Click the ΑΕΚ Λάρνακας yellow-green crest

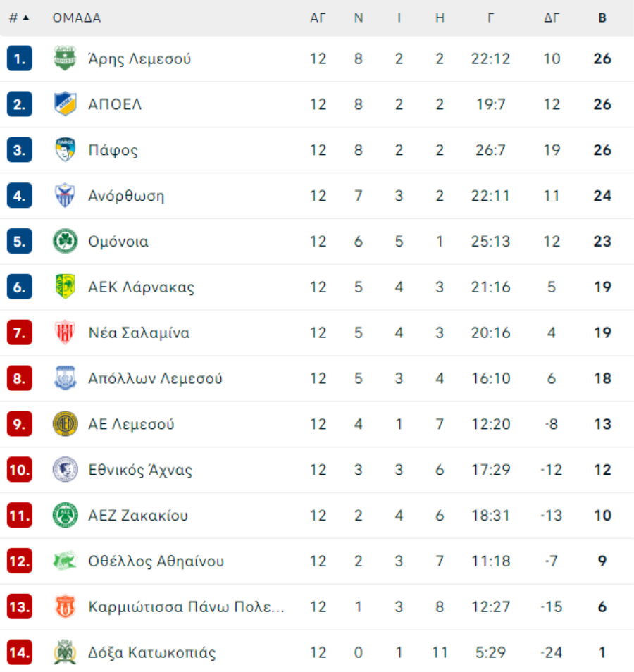point(65,286)
